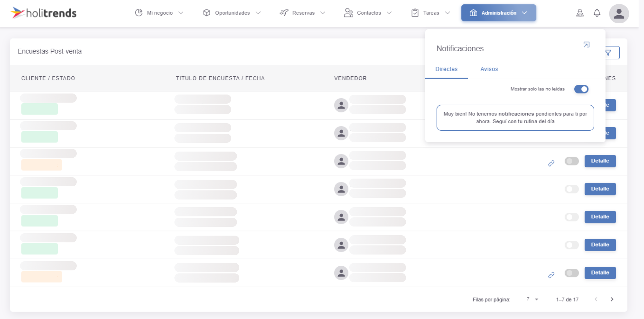
Task: Open the support agent icon in header
Action: [x=580, y=13]
